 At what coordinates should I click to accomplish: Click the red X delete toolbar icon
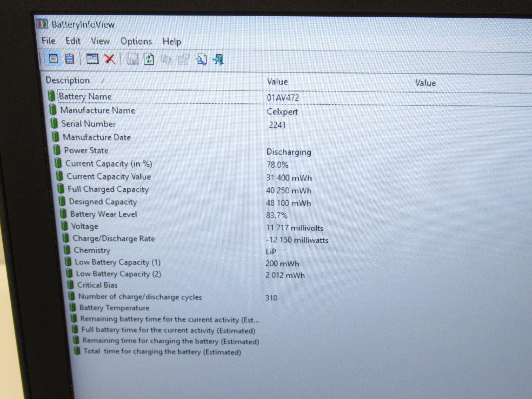[x=110, y=59]
